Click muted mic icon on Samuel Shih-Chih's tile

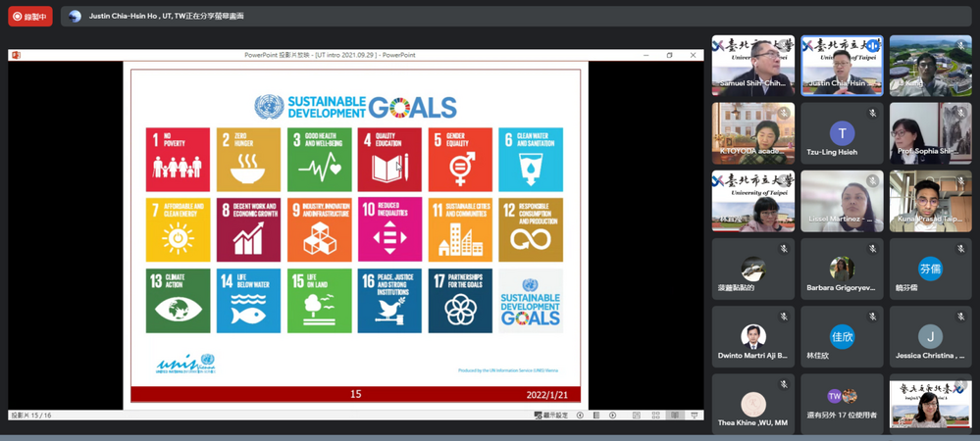click(784, 46)
